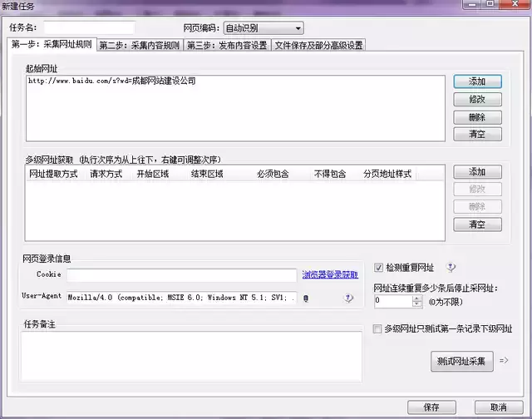Enable 多级网址只测试第一条记录下级网址 checkbox
532x419 pixels.
(x=377, y=328)
